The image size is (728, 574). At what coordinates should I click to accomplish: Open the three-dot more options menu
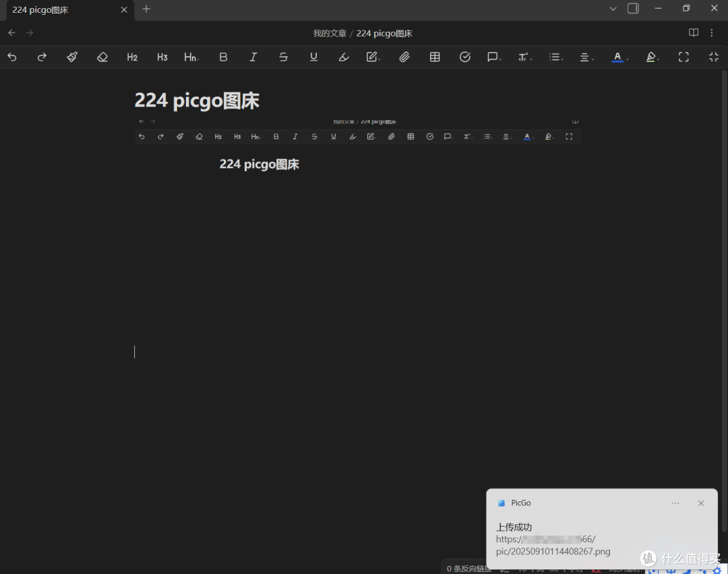click(712, 32)
